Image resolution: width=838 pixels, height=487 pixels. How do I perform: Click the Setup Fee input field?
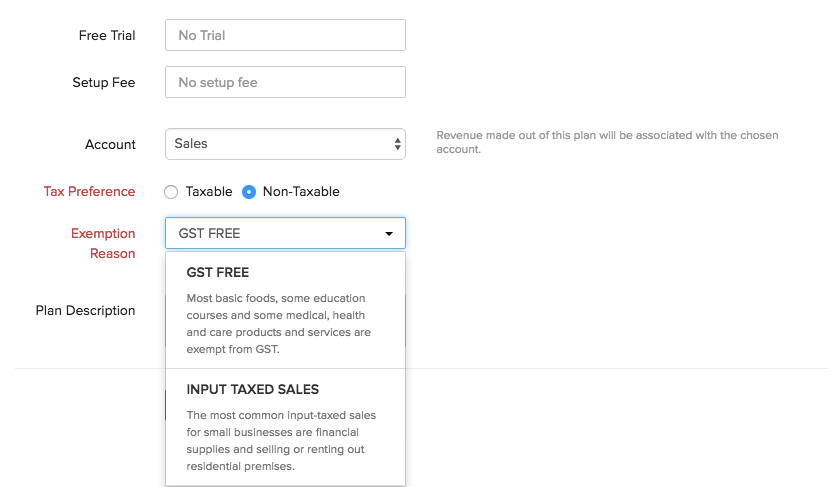285,82
